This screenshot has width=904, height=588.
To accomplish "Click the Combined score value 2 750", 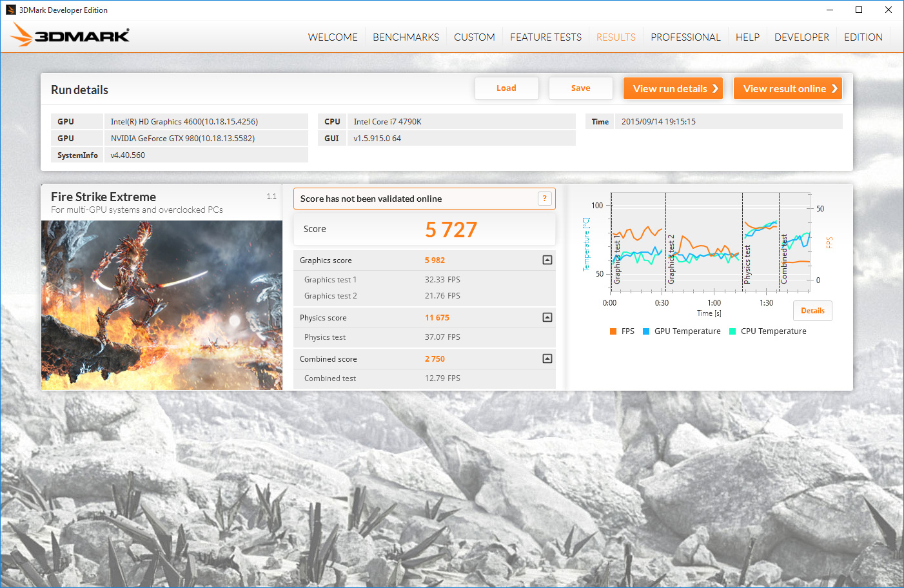I will point(435,359).
